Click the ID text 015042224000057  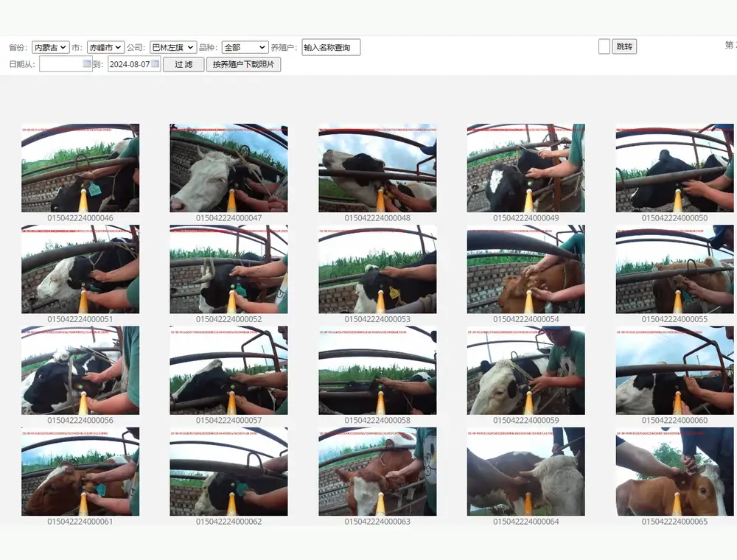(x=229, y=421)
